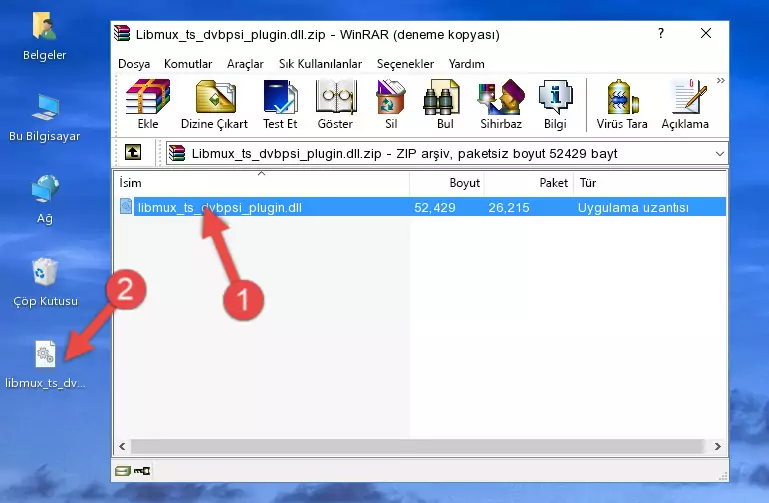Open the Seçenekler menu
This screenshot has height=503, width=769.
[405, 64]
